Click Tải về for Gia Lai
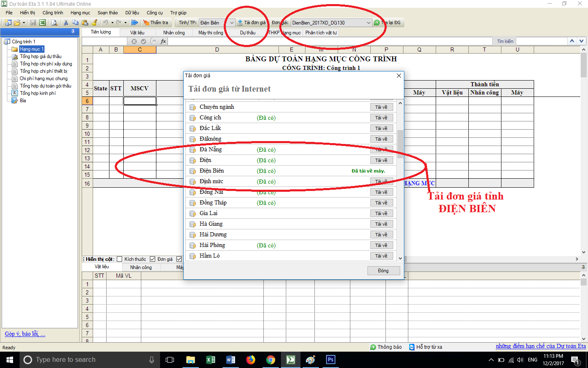The height and width of the screenshot is (368, 588). pos(381,213)
